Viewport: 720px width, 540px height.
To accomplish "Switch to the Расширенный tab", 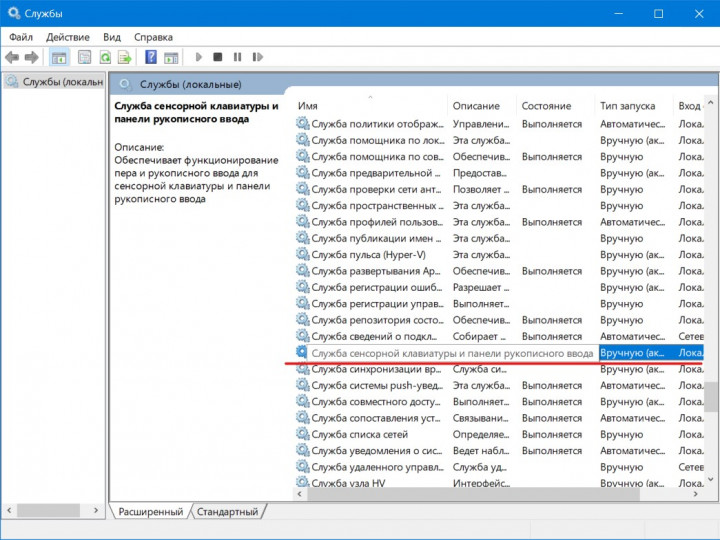I will pyautogui.click(x=150, y=512).
